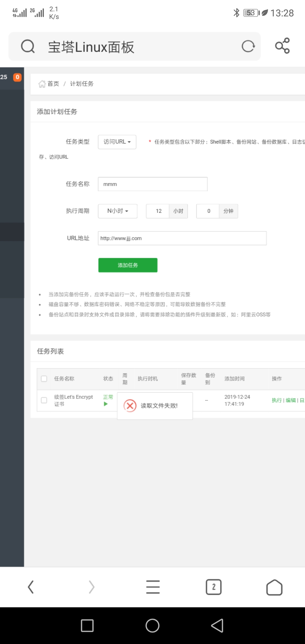Click the 执行 link for the task
Viewport: 305px width, 644px height.
click(276, 400)
